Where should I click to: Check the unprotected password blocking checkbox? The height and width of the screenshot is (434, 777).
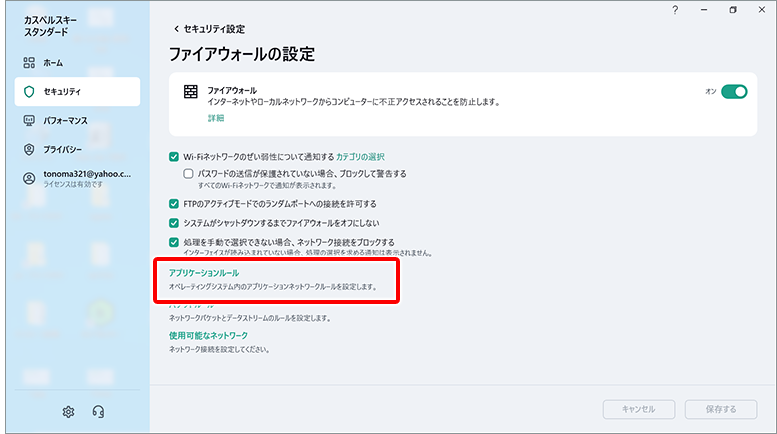pos(188,174)
